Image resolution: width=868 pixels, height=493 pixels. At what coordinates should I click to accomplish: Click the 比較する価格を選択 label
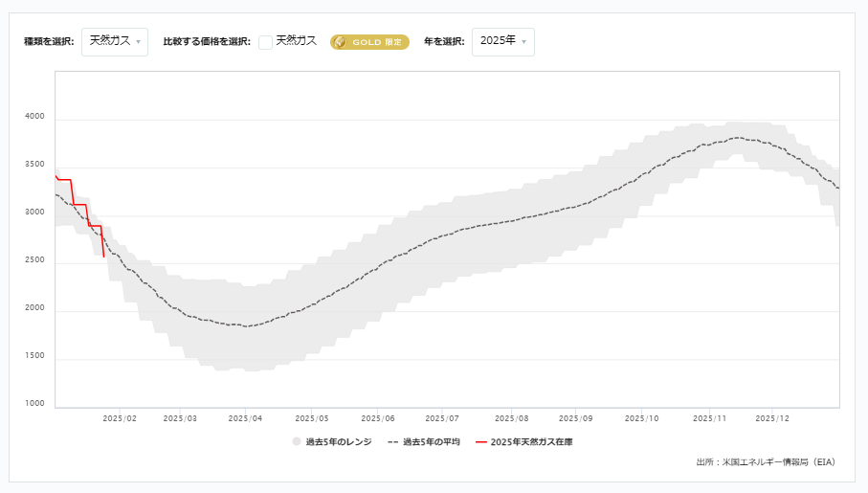click(207, 41)
